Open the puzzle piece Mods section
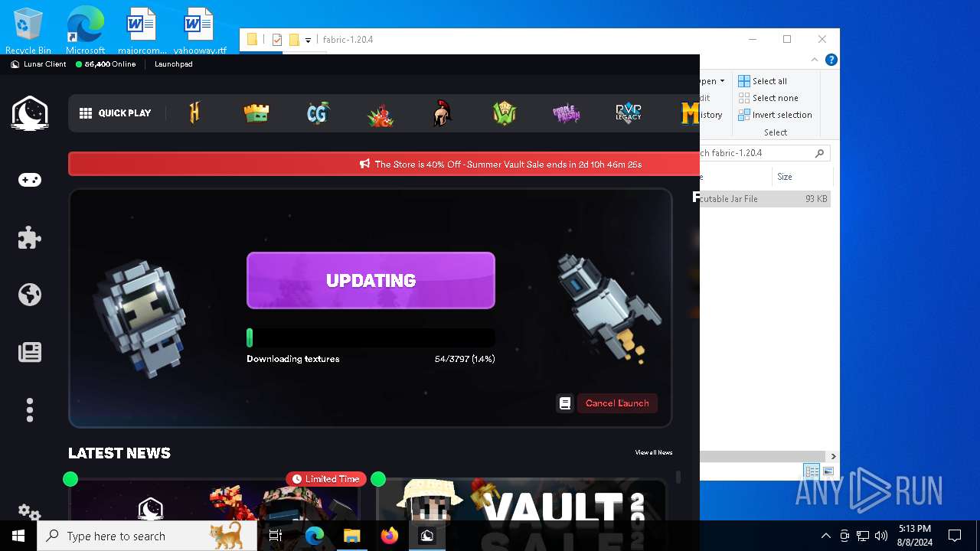The height and width of the screenshot is (551, 980). tap(30, 237)
